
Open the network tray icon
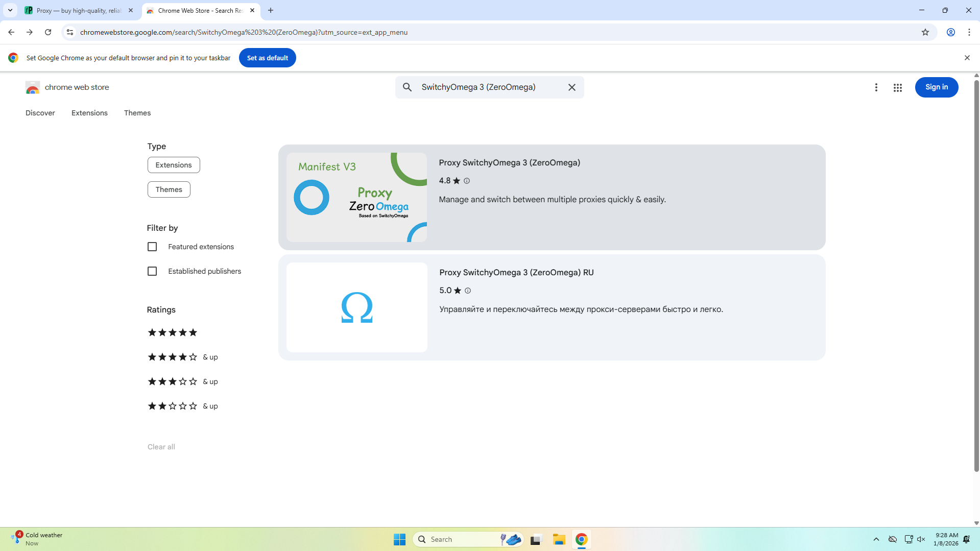pyautogui.click(x=909, y=539)
